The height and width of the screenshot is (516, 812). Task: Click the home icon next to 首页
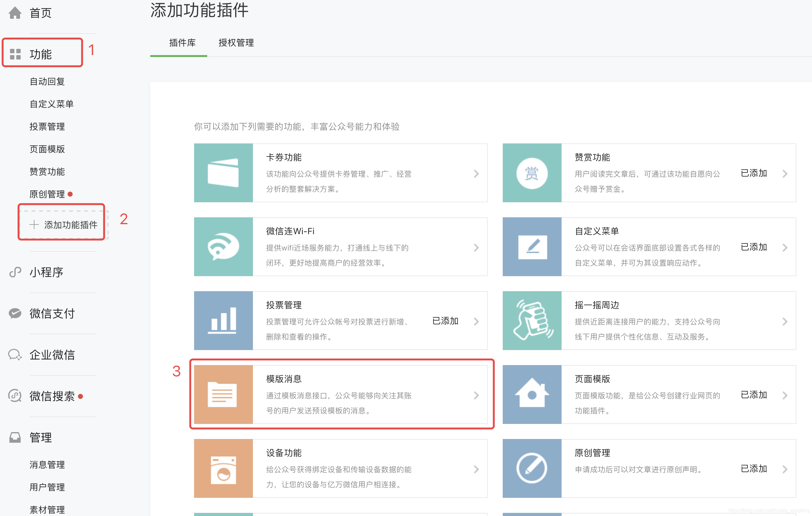15,13
